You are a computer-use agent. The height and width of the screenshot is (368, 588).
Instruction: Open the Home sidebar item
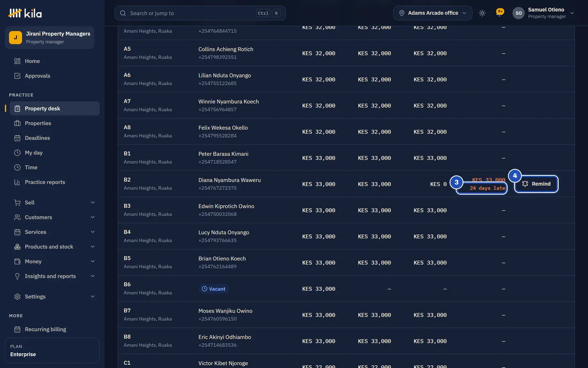(x=55, y=61)
